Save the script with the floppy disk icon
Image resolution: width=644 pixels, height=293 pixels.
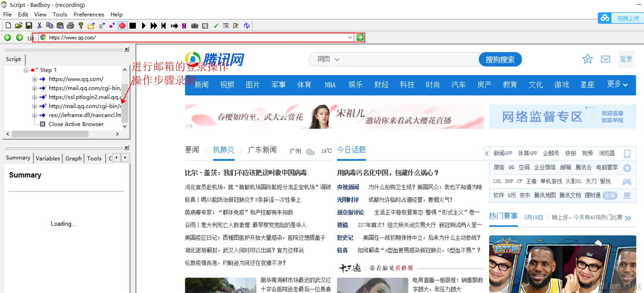click(x=29, y=26)
